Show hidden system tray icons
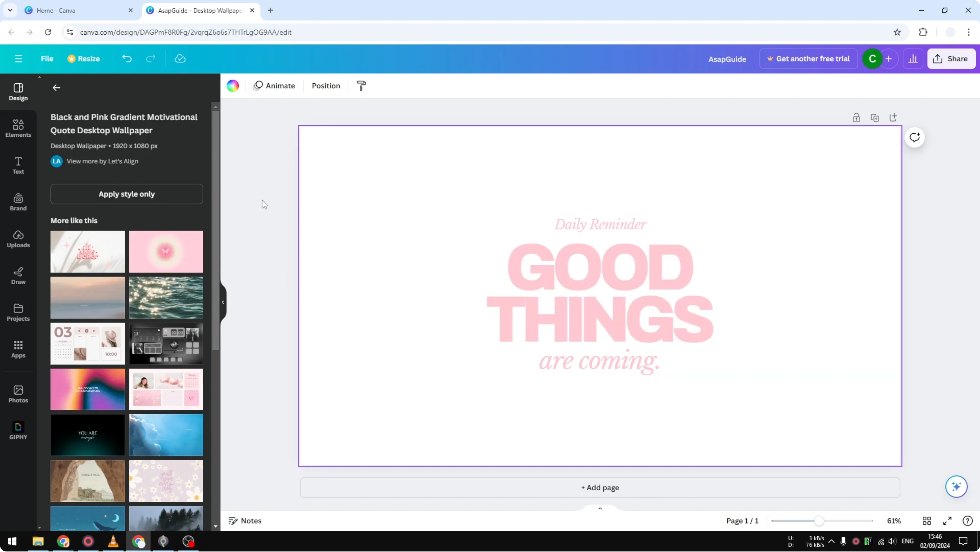 coord(831,541)
